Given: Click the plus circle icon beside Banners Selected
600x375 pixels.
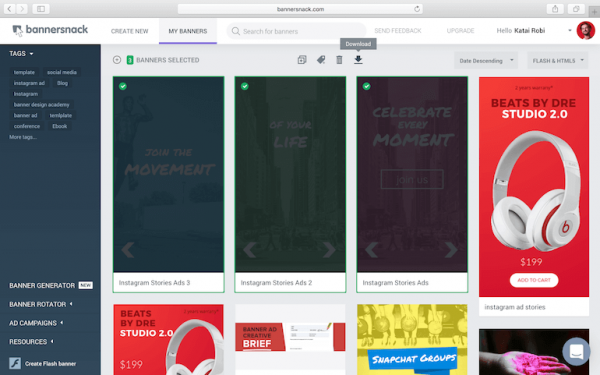Looking at the screenshot, I should click(117, 60).
